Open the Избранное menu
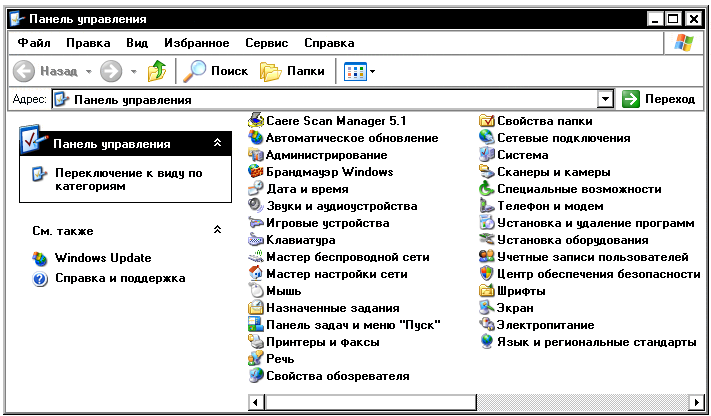The image size is (711, 416). pos(197,43)
